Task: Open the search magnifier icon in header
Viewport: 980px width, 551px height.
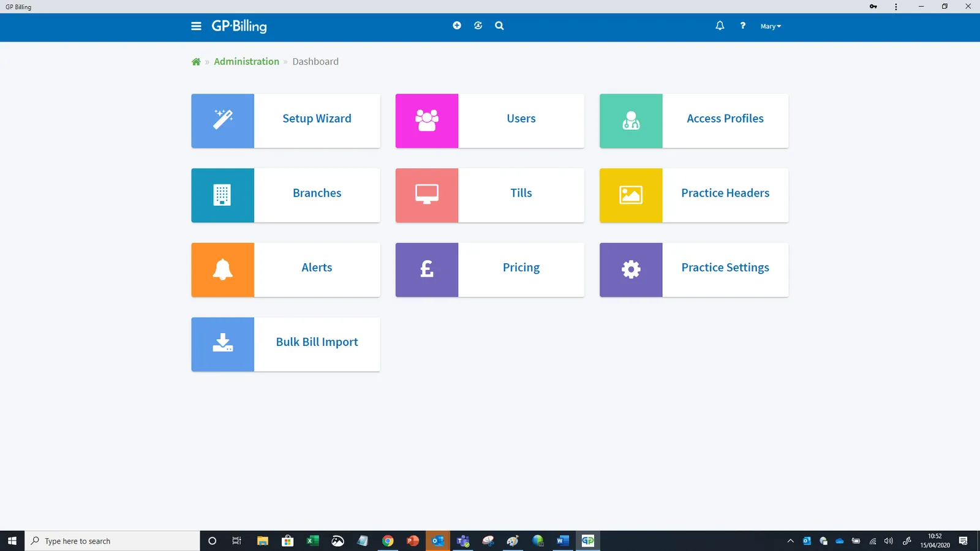Action: (x=500, y=26)
